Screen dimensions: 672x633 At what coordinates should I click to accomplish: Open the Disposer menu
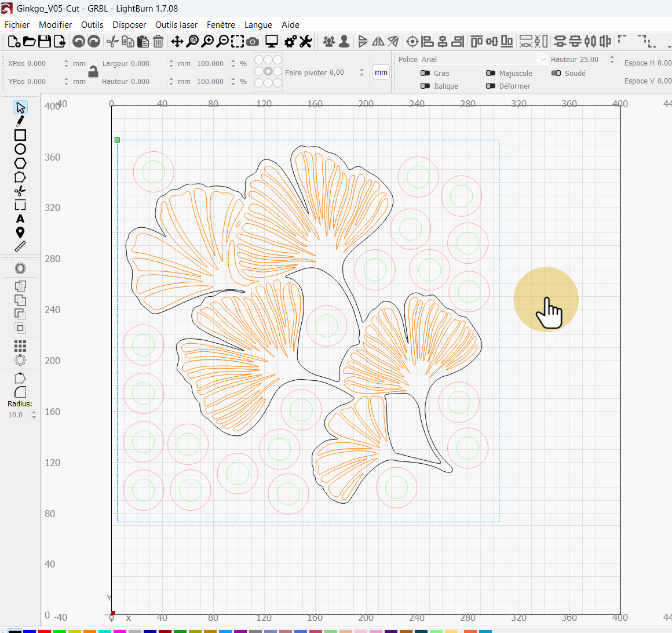tap(129, 25)
